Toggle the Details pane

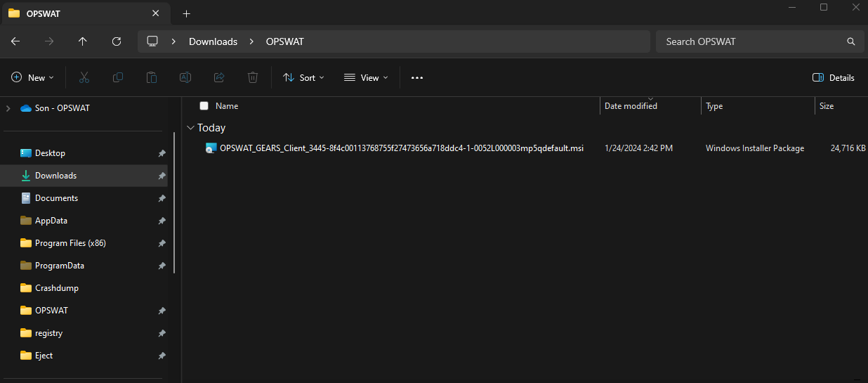tap(834, 77)
